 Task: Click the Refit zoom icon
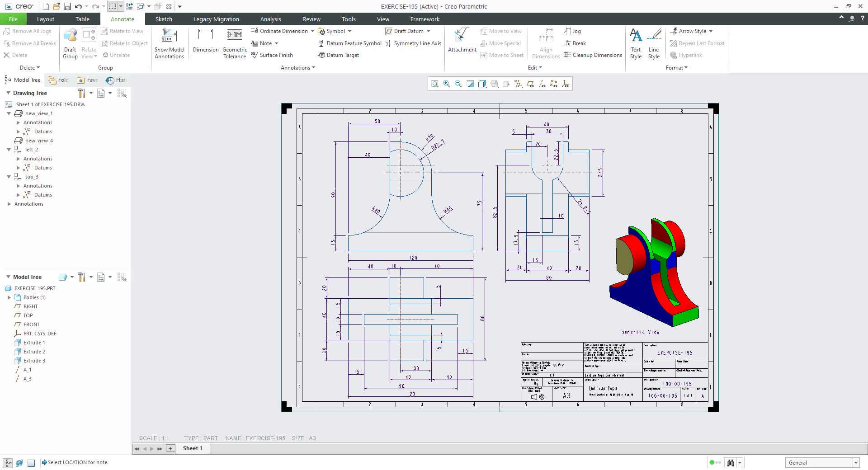[x=434, y=84]
